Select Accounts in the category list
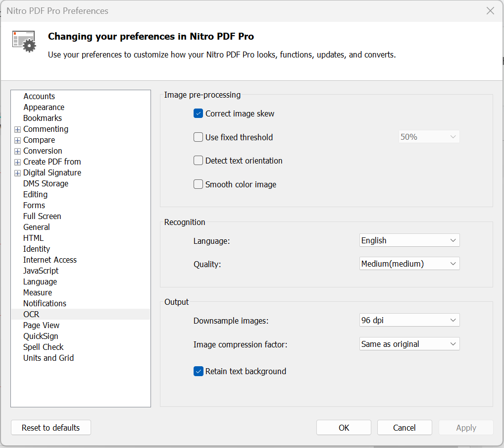 (39, 96)
